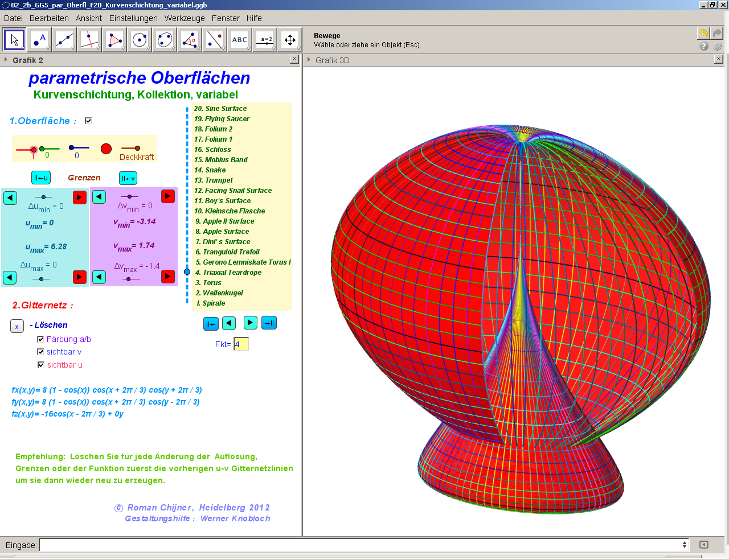729x560 pixels.
Task: Toggle the 1.Oberfläche checkbox
Action: [x=88, y=121]
